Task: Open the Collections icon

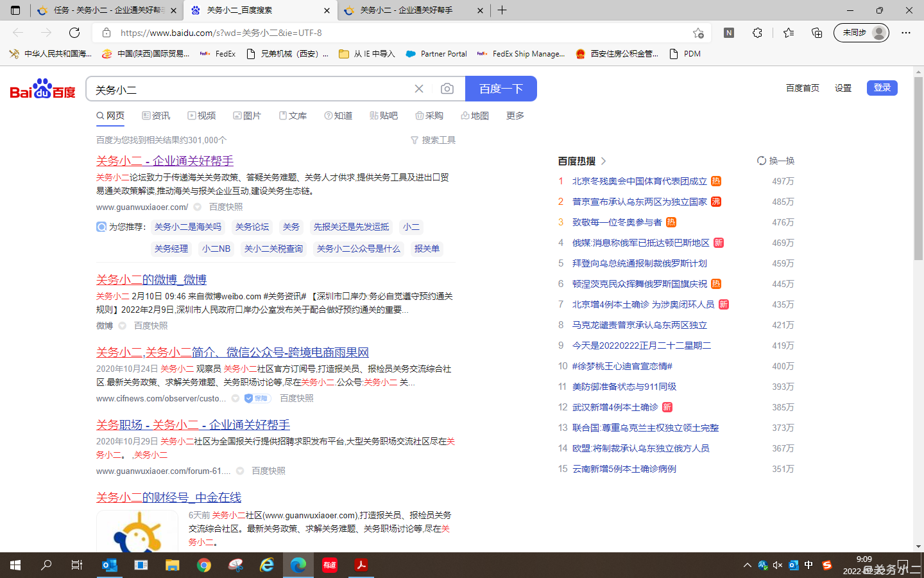Action: (x=817, y=33)
